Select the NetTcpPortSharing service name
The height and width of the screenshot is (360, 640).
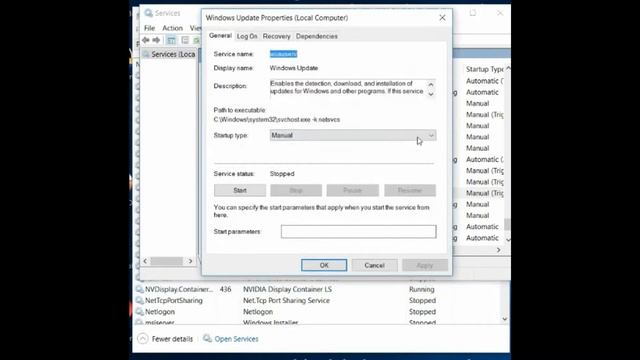pyautogui.click(x=174, y=300)
